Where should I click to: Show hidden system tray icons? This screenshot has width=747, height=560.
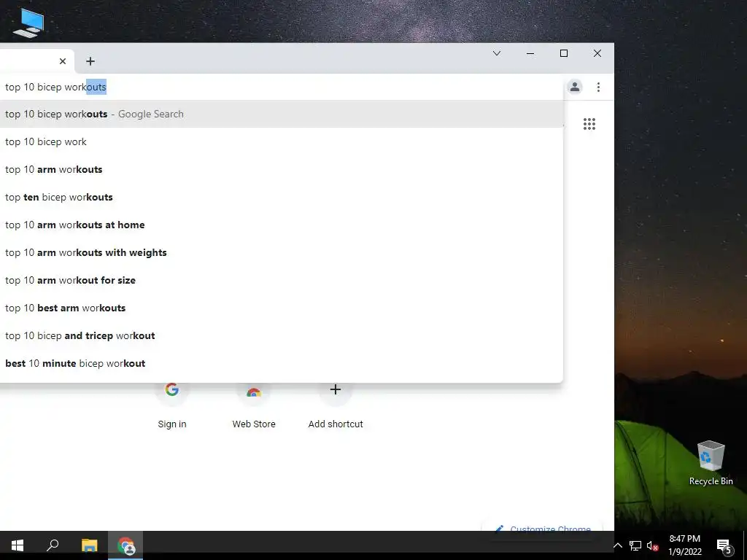(617, 545)
